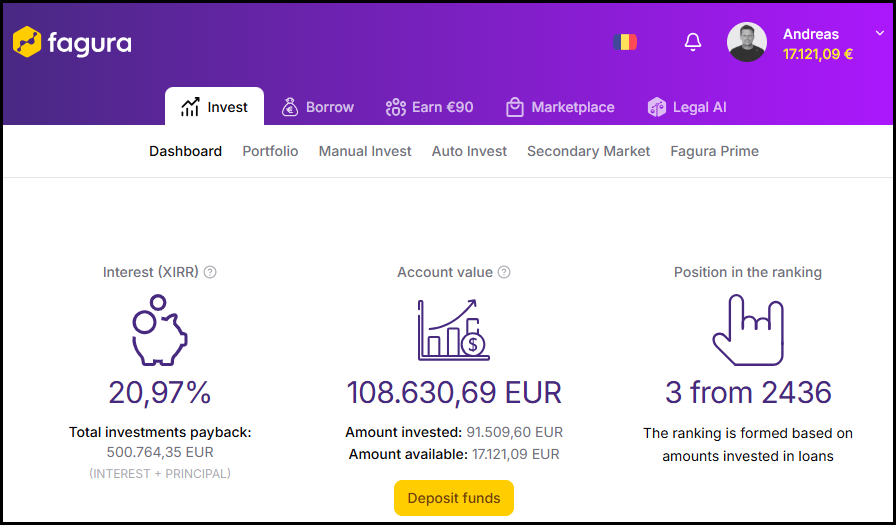
Task: Open the Romanian flag language selector
Action: (x=625, y=42)
